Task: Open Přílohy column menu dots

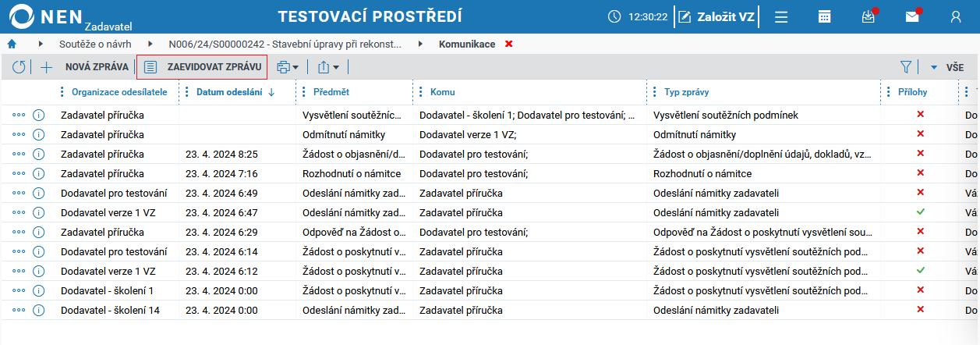Action: (889, 92)
